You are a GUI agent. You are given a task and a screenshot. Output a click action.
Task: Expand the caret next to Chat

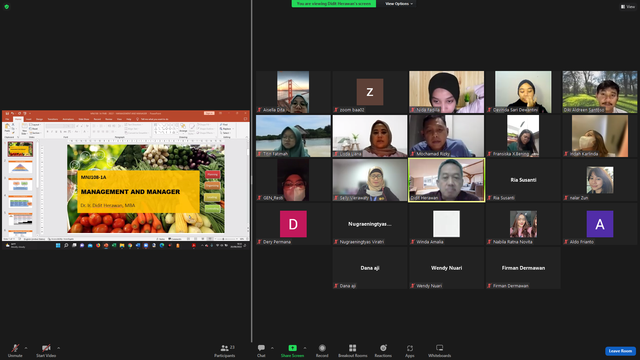pos(272,348)
